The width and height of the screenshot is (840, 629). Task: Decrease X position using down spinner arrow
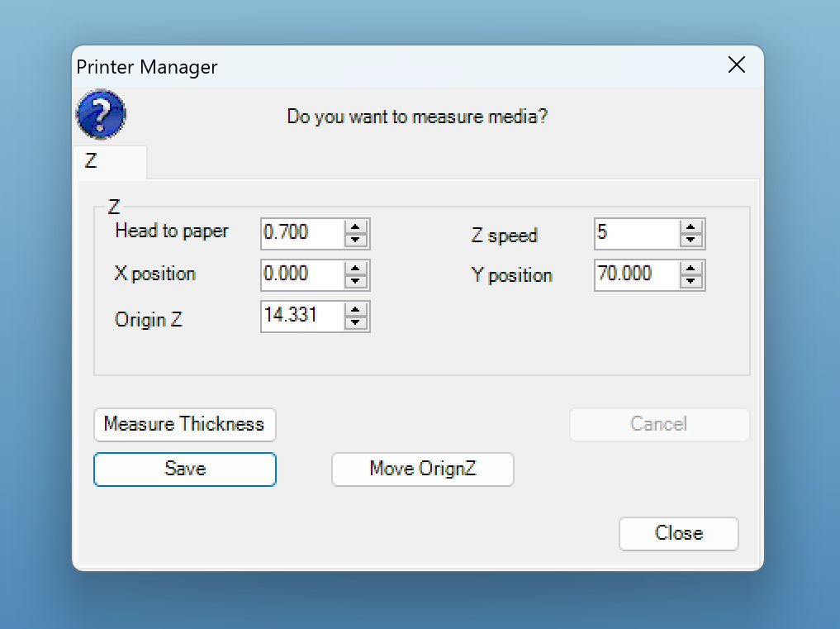pos(356,282)
